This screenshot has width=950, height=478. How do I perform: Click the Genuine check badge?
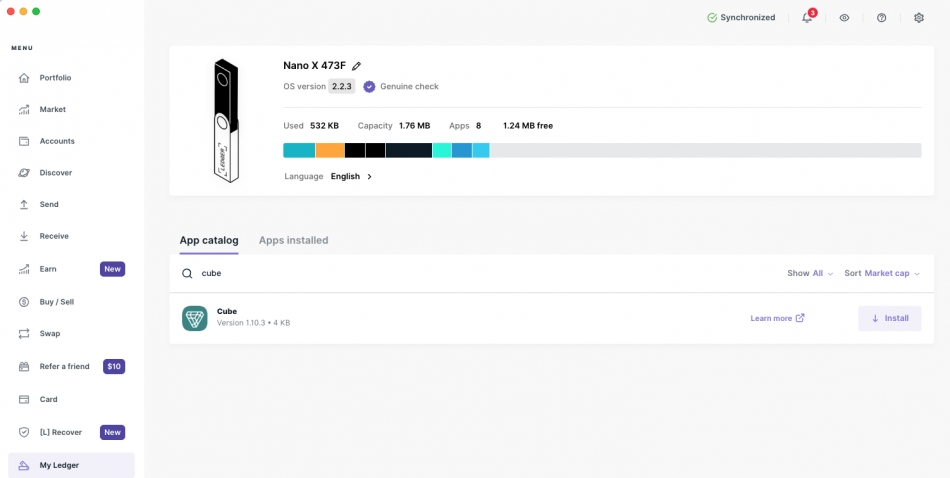click(401, 87)
